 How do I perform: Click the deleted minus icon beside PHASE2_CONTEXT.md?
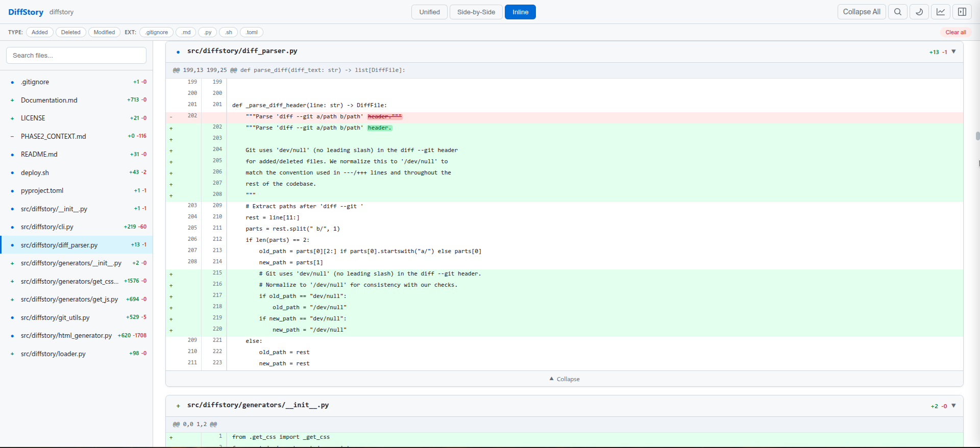[12, 136]
